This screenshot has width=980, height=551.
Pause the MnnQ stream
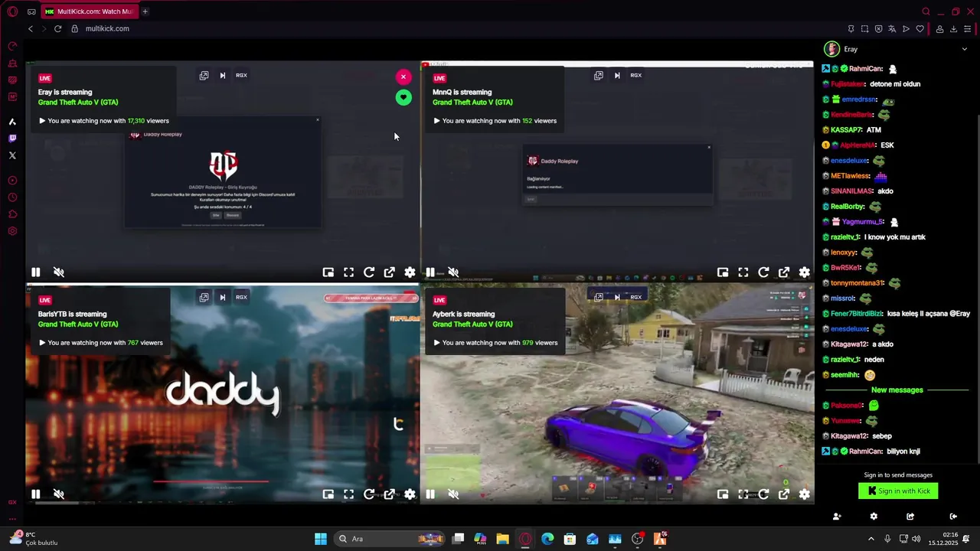(430, 272)
